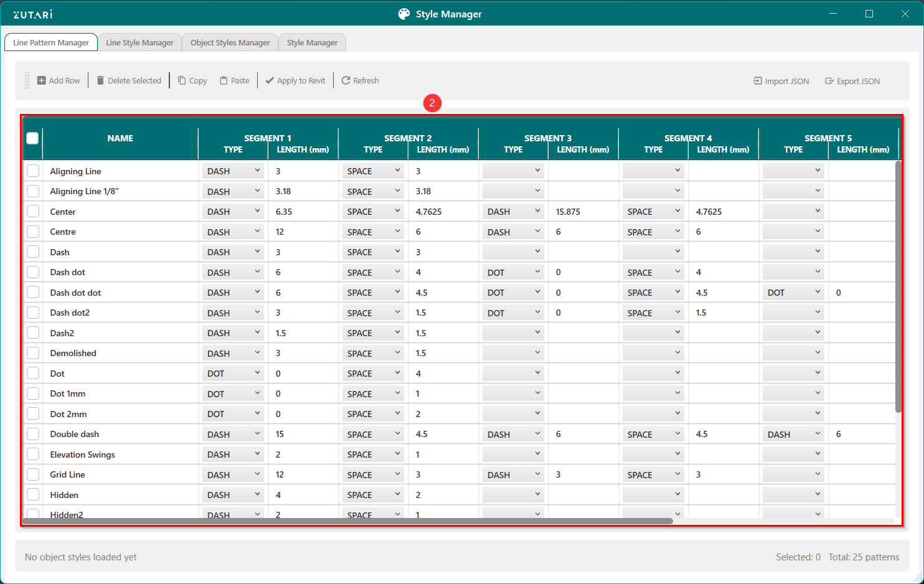924x584 pixels.
Task: Click the Refresh circular arrow icon
Action: click(346, 80)
